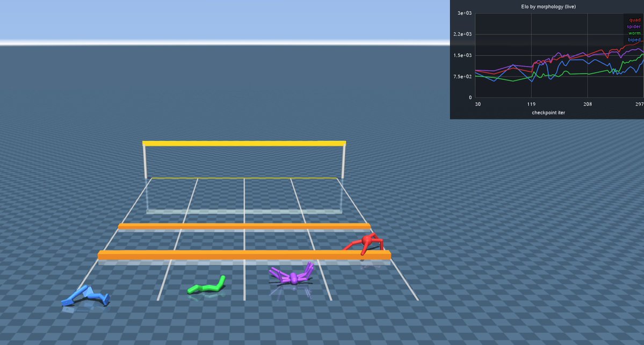Image resolution: width=644 pixels, height=345 pixels.
Task: Click the 'biped' legend entry
Action: coord(634,39)
